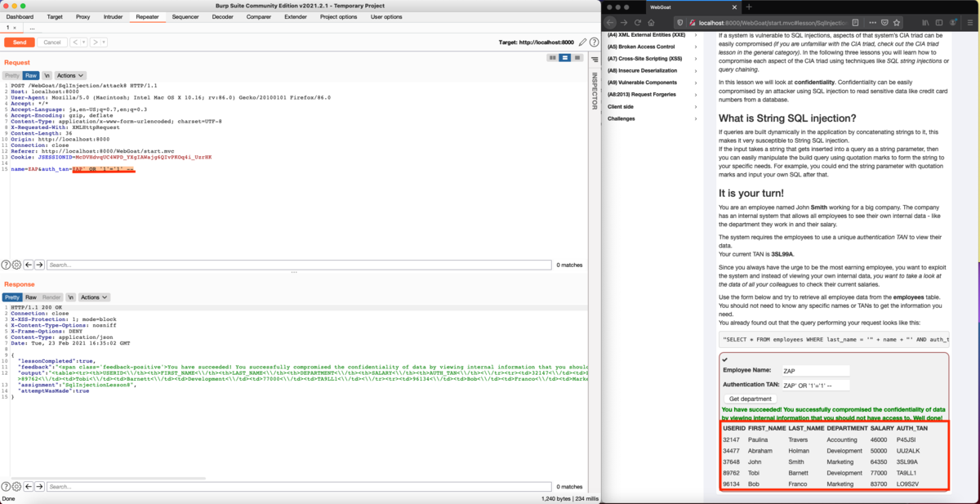980x504 pixels.
Task: Open back history dropdown arrow in Repeater
Action: pyautogui.click(x=82, y=42)
